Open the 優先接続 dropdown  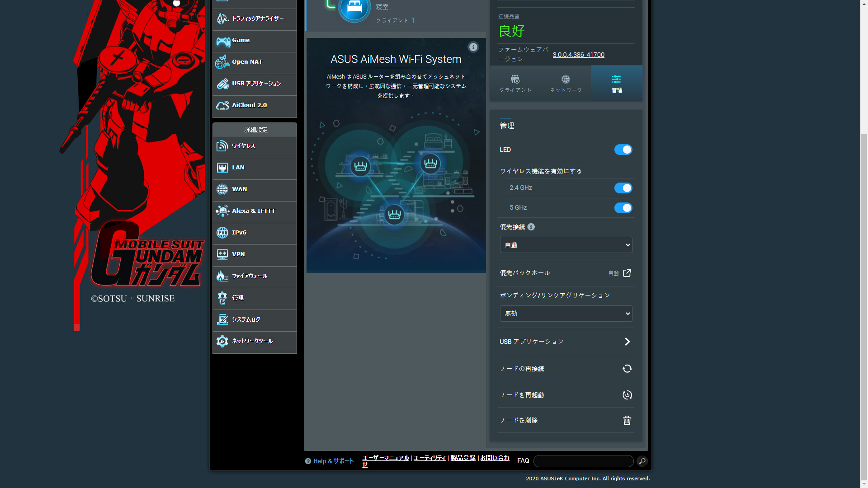click(566, 244)
